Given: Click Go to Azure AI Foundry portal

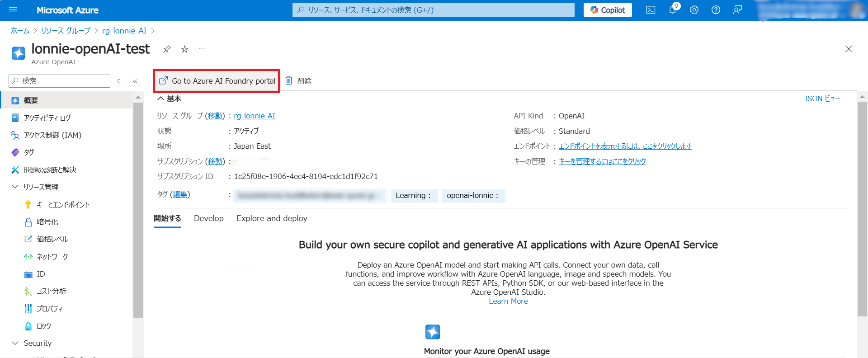Looking at the screenshot, I should tap(217, 81).
